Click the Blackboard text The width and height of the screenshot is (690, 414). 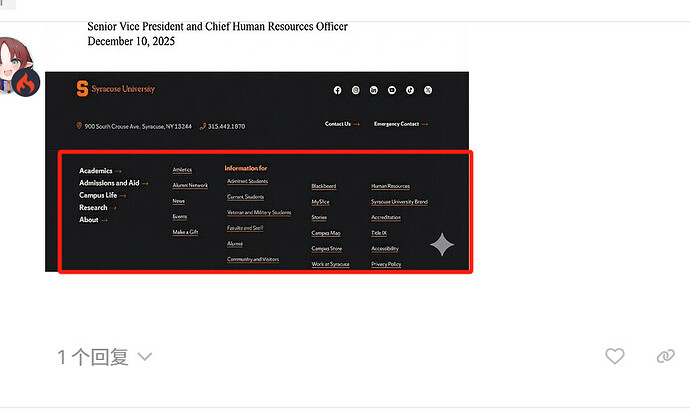324,186
